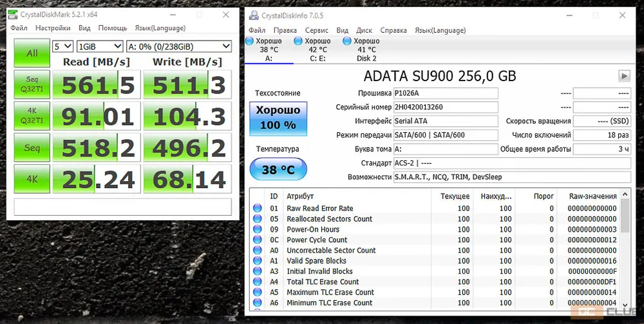Start the 4K Q32T1 benchmark test

click(32, 117)
